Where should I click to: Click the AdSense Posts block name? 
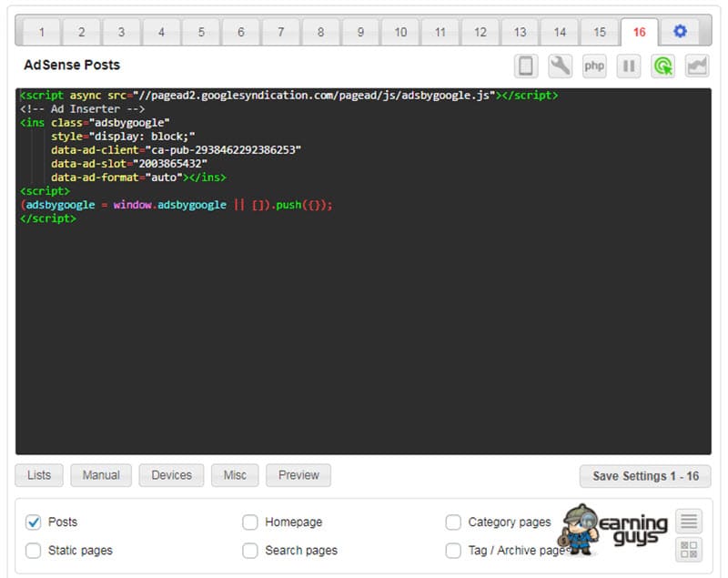click(72, 65)
